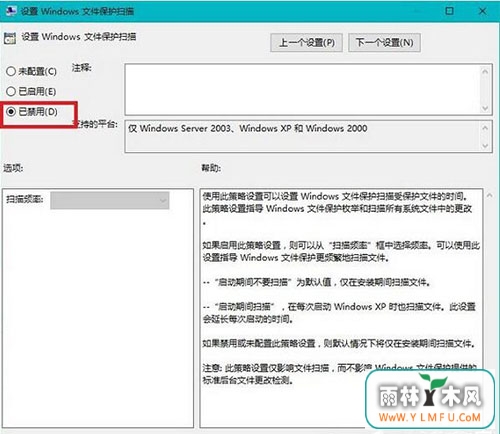Image resolution: width=500 pixels, height=434 pixels.
Task: Click the help panel scroll-up arrow
Action: pyautogui.click(x=489, y=195)
